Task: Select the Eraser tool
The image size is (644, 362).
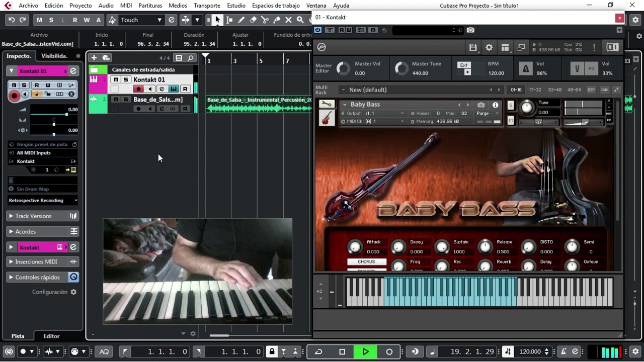Action: coord(253,20)
